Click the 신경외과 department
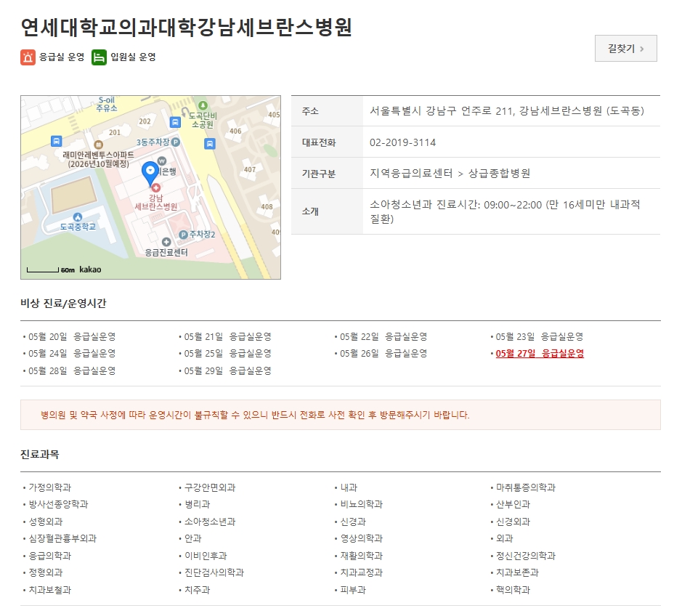 (513, 522)
